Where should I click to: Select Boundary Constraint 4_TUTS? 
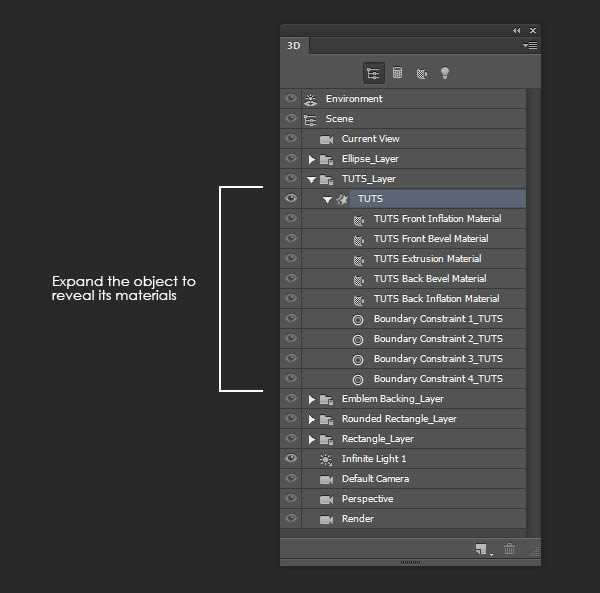click(x=438, y=378)
